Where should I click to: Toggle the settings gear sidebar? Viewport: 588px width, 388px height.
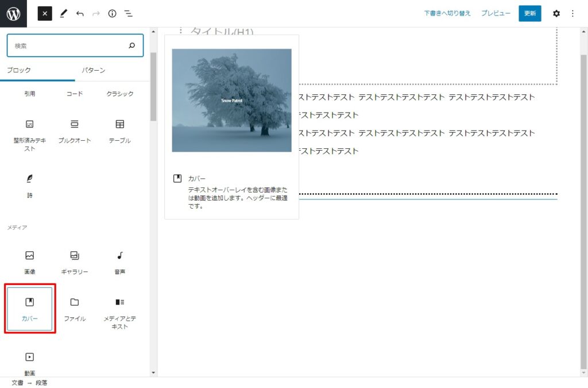click(556, 13)
